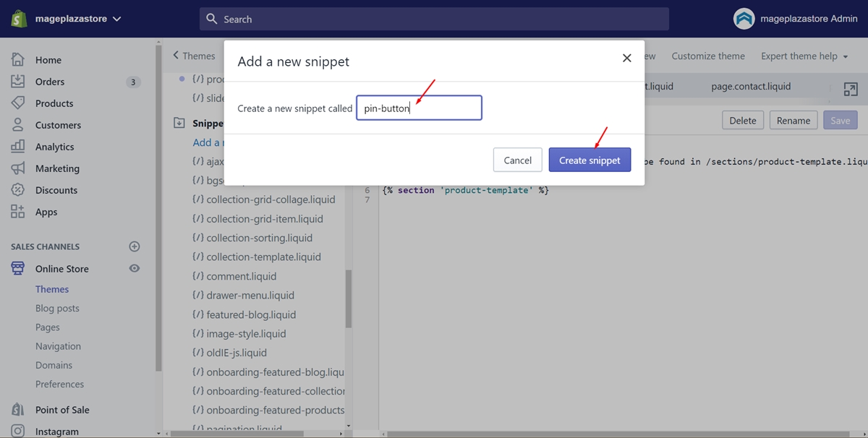View online store with eye icon
The width and height of the screenshot is (868, 438).
click(x=134, y=268)
